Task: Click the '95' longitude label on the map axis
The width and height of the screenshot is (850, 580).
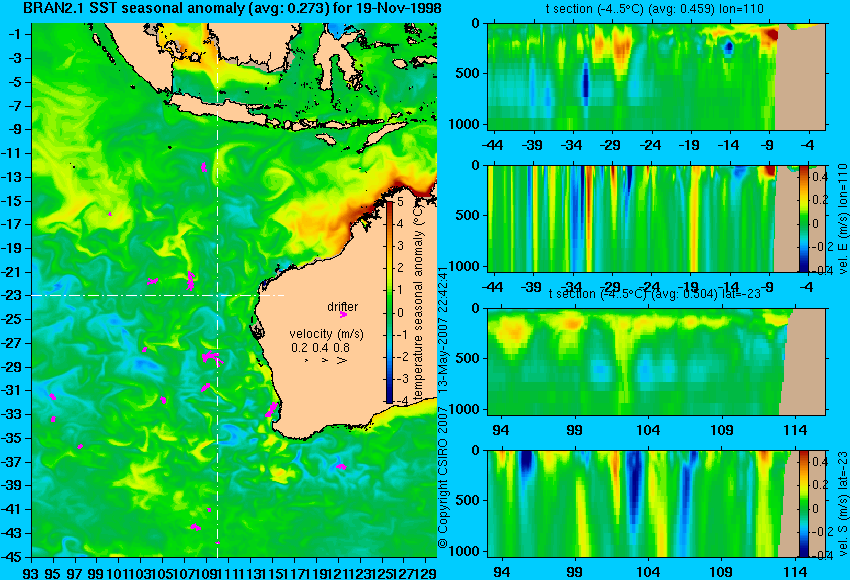Action: pos(53,573)
